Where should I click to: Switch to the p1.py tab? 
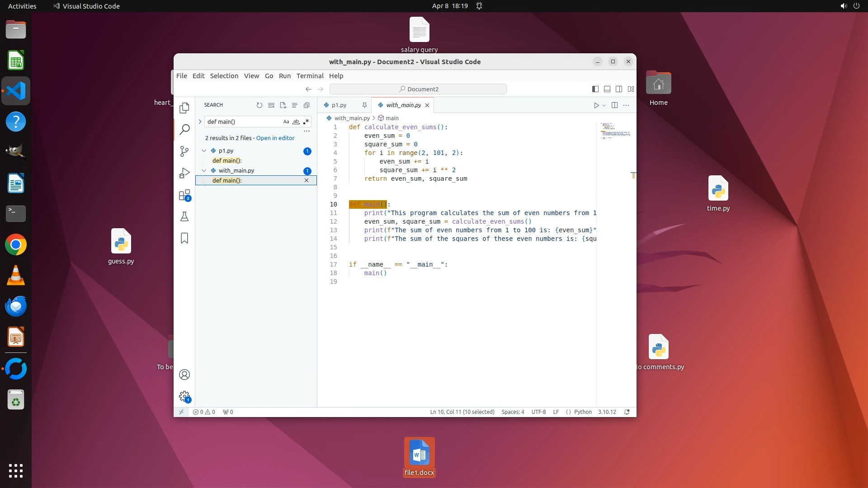[339, 105]
